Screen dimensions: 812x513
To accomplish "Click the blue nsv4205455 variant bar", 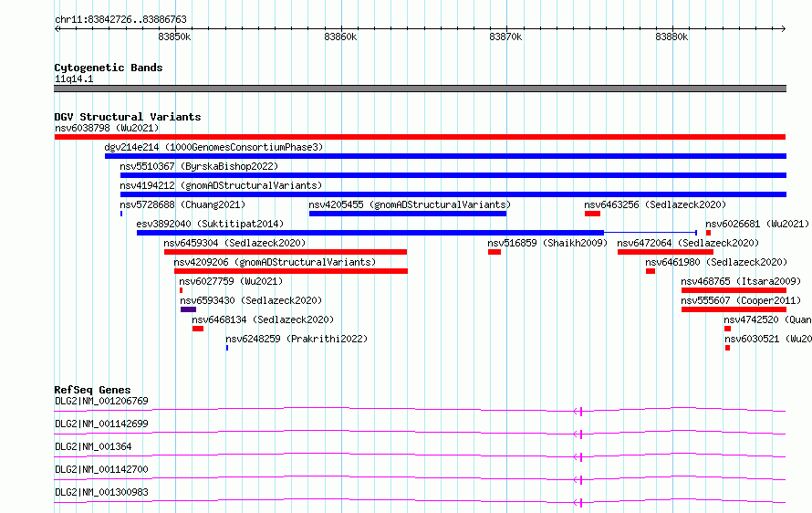I will click(408, 214).
